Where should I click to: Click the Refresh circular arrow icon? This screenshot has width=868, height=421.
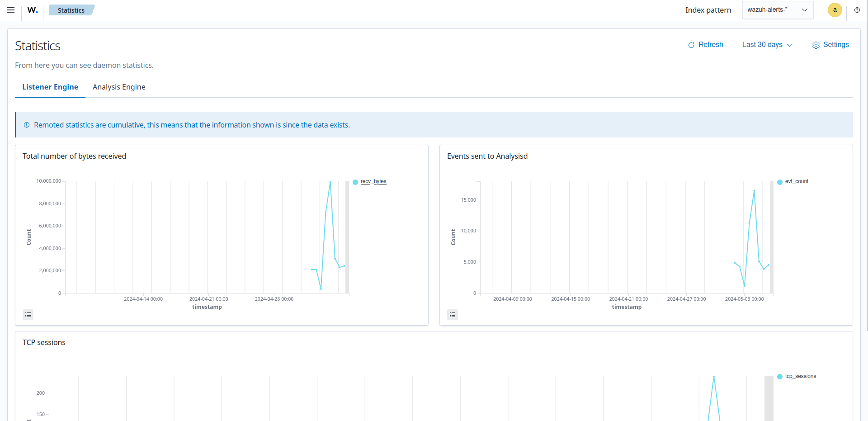pyautogui.click(x=691, y=45)
